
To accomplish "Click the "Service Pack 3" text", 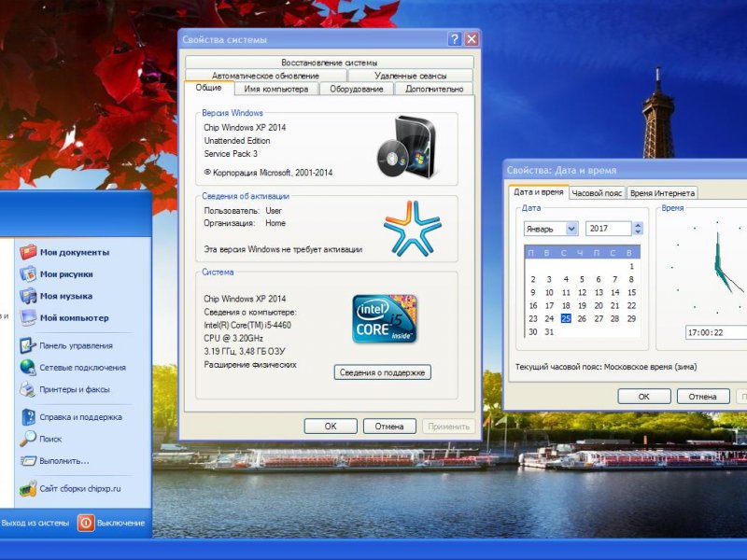I will click(x=231, y=153).
